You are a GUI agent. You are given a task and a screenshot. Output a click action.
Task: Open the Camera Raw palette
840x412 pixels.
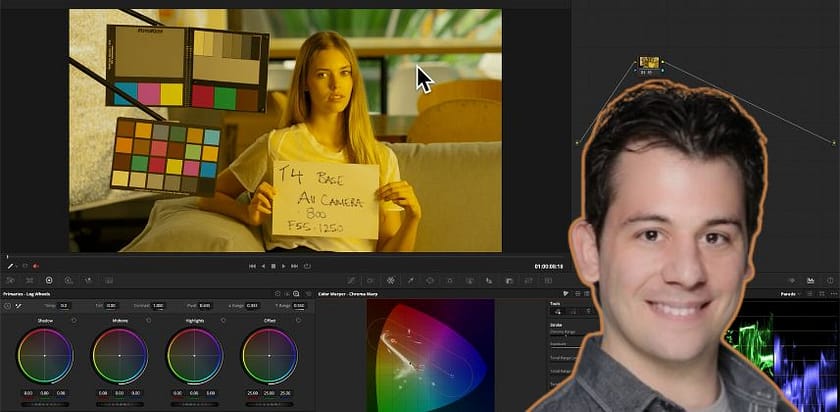pyautogui.click(x=11, y=280)
